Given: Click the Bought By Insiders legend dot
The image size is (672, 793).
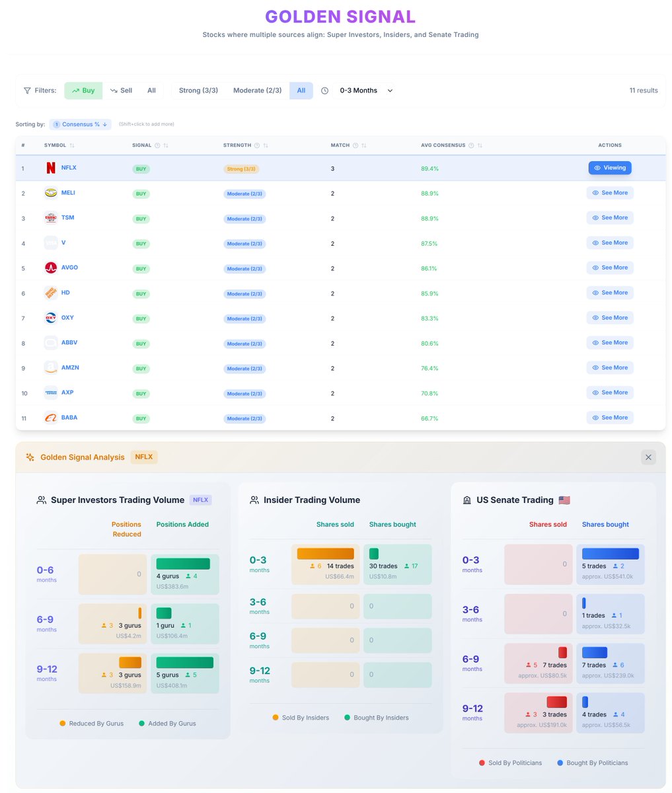Looking at the screenshot, I should click(347, 718).
